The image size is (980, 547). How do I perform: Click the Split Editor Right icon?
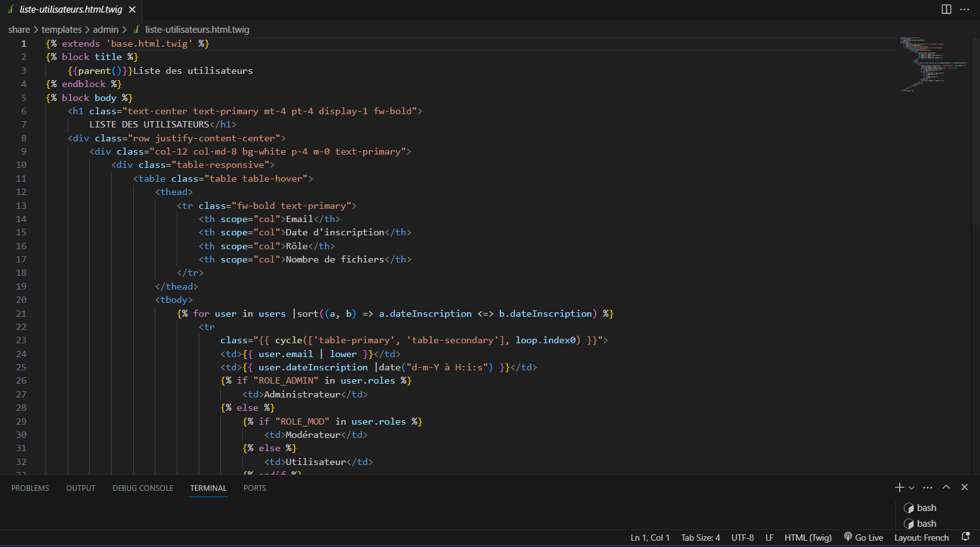click(x=946, y=9)
